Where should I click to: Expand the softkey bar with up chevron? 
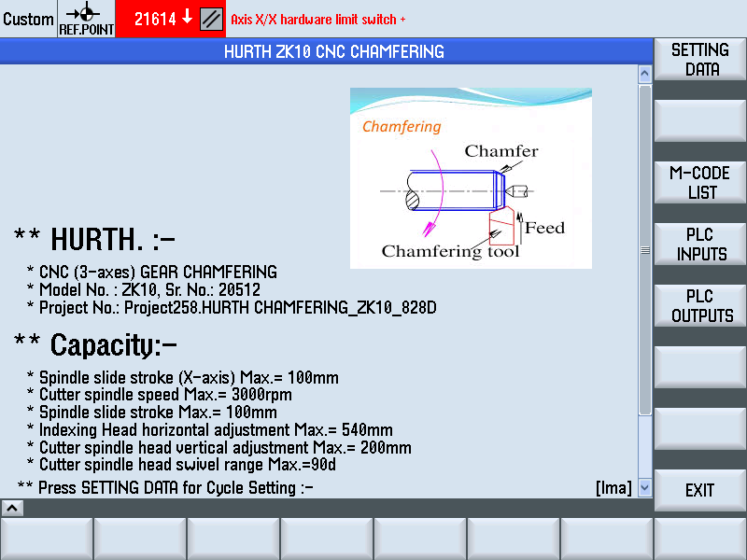(12, 508)
